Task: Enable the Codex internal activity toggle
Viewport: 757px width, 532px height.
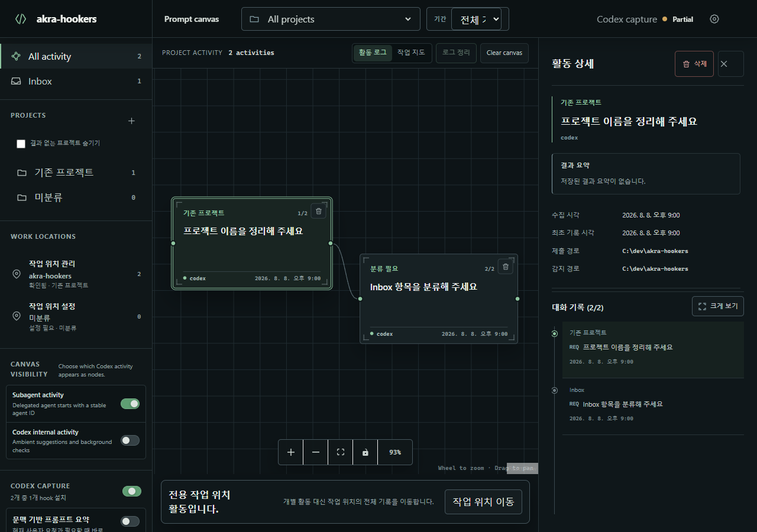Action: pos(130,440)
